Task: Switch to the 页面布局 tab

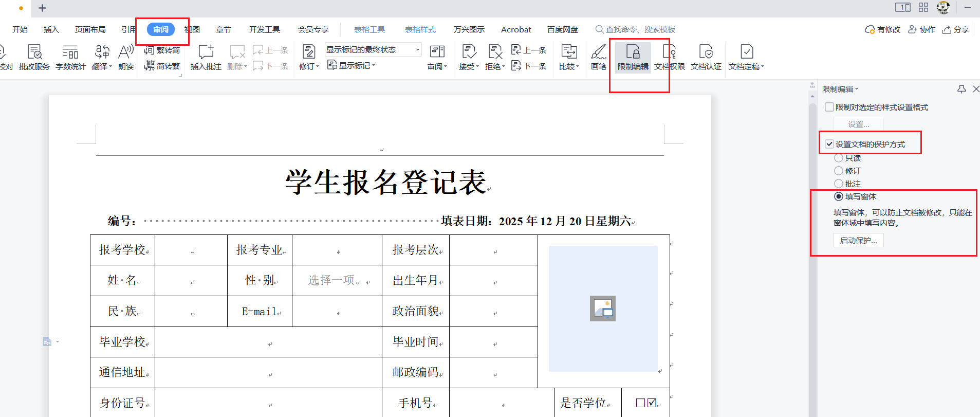Action: (90, 30)
